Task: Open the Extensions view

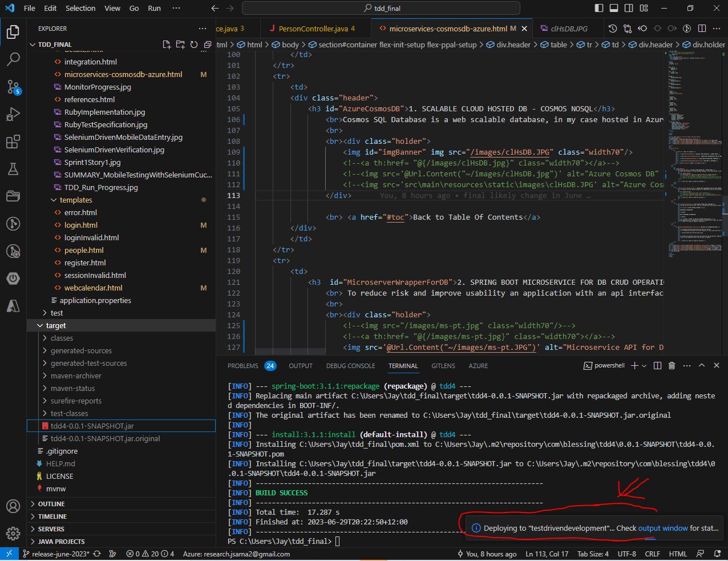Action: pos(14,142)
